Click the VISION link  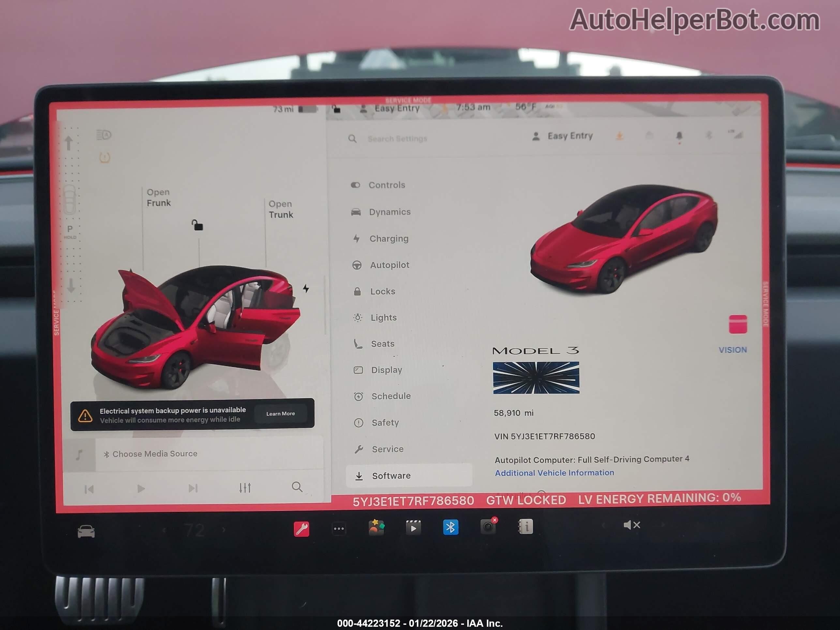pos(732,350)
